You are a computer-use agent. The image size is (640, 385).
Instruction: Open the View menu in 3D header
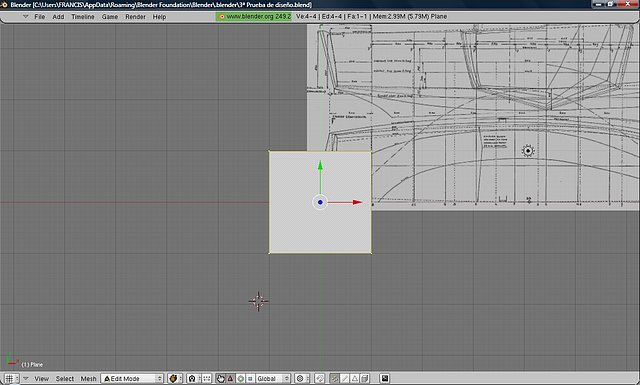[41, 379]
